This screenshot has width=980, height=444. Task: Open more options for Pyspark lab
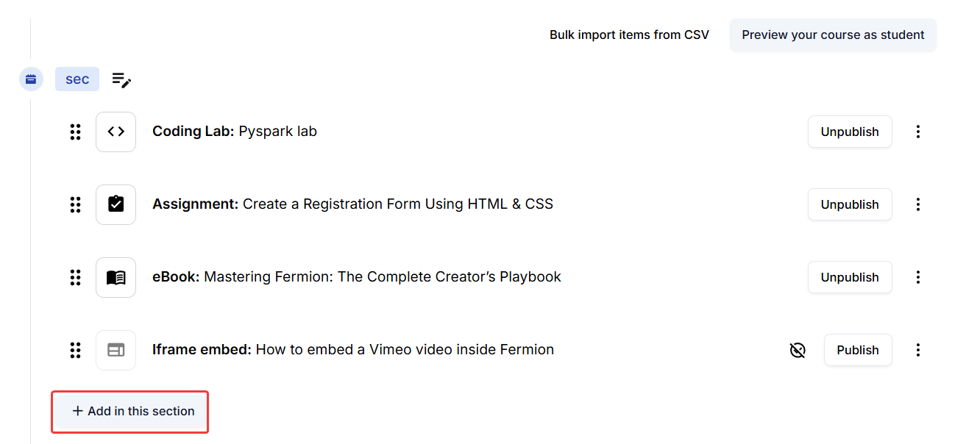pos(917,132)
